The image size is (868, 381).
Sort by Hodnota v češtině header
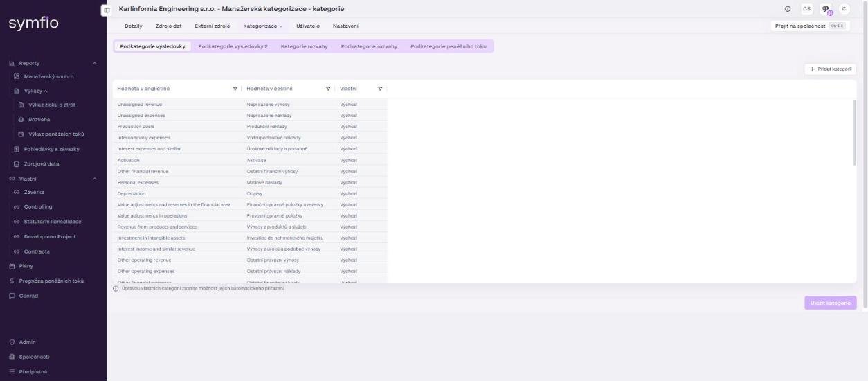coord(269,89)
